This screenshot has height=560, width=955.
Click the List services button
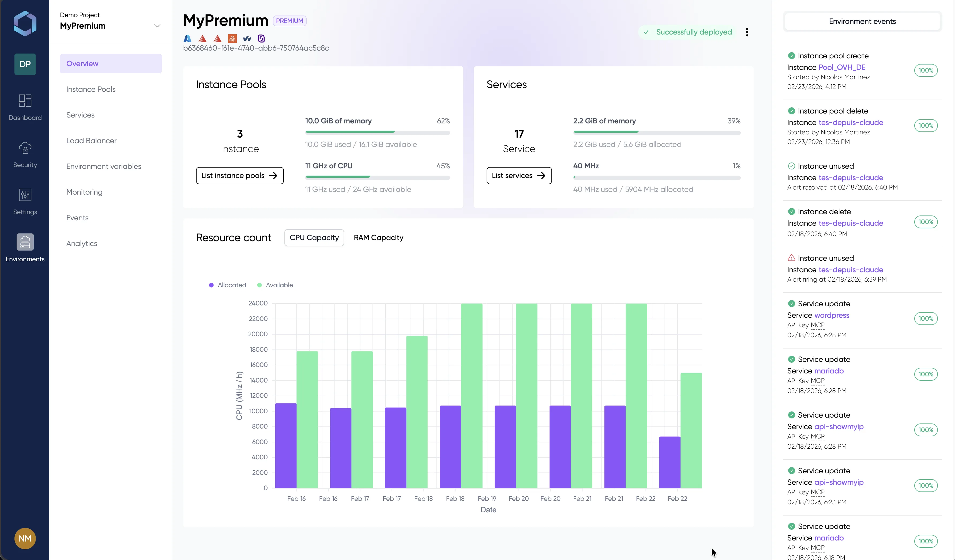pos(518,175)
